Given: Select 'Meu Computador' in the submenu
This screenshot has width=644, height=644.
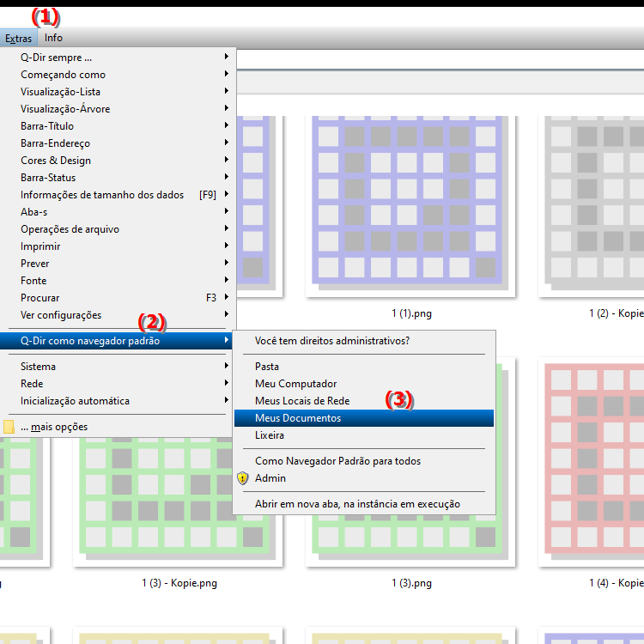Looking at the screenshot, I should point(364,384).
